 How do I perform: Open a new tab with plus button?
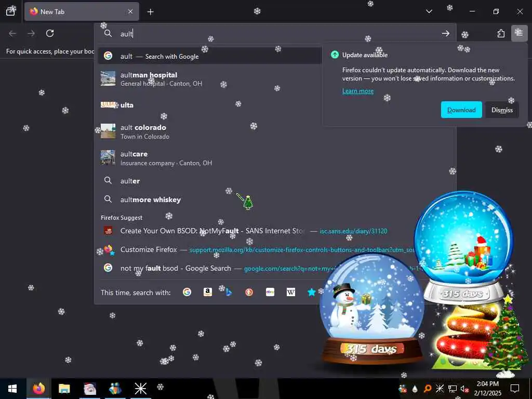pyautogui.click(x=150, y=12)
